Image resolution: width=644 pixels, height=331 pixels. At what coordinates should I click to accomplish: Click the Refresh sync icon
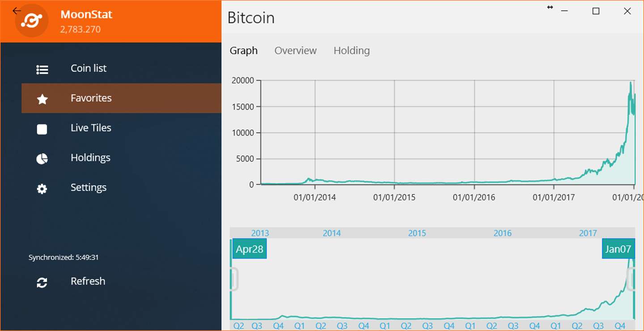[42, 282]
